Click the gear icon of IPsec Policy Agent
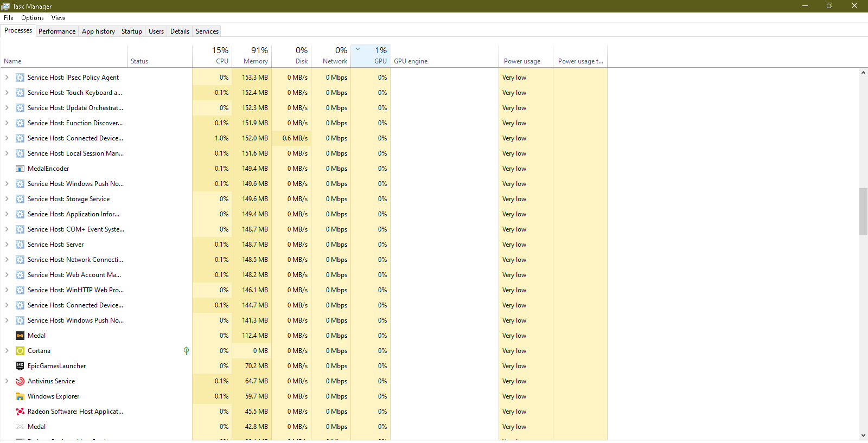Image resolution: width=868 pixels, height=443 pixels. point(20,78)
